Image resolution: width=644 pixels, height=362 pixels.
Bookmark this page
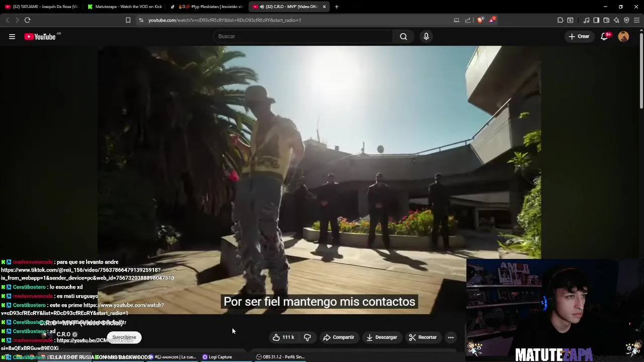click(x=128, y=20)
